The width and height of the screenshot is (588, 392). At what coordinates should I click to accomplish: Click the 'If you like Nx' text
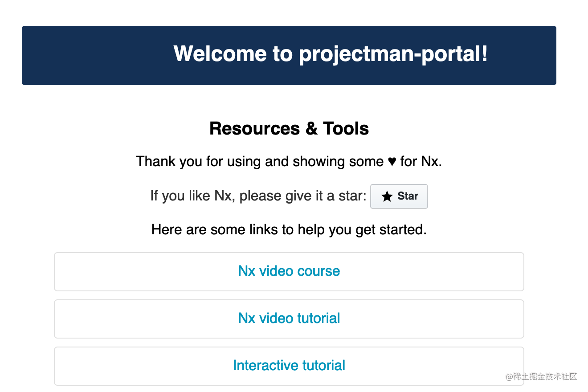pos(258,196)
